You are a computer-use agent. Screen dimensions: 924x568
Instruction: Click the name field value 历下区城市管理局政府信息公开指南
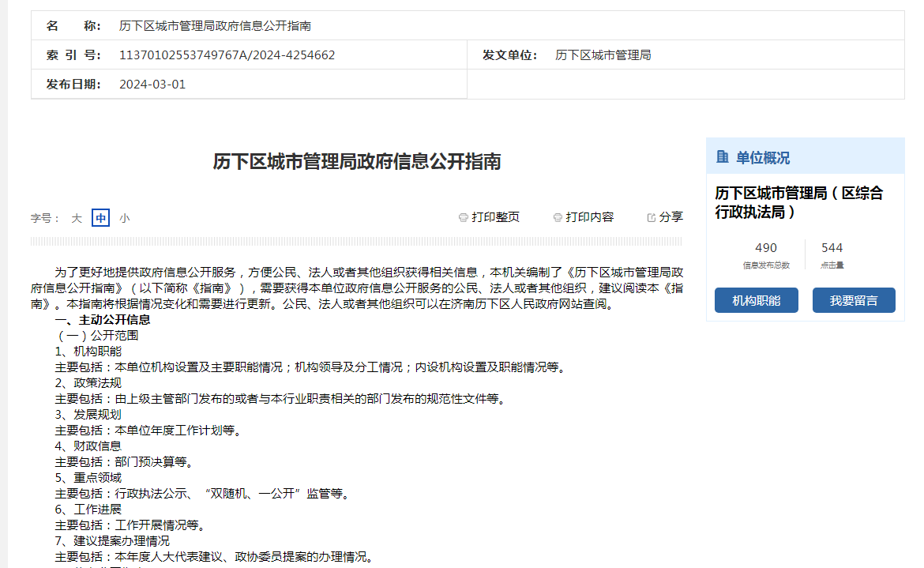coord(215,26)
